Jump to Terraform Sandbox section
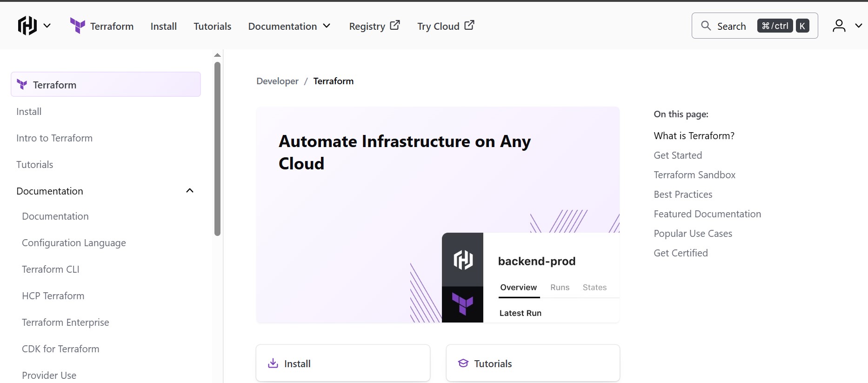The image size is (868, 383). pyautogui.click(x=694, y=175)
